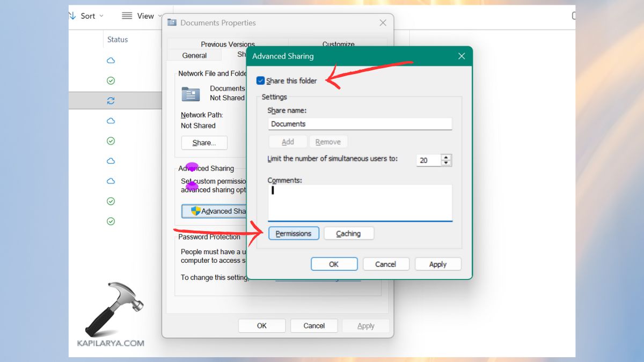
Task: Uncheck the Share this folder checkbox
Action: pyautogui.click(x=260, y=80)
